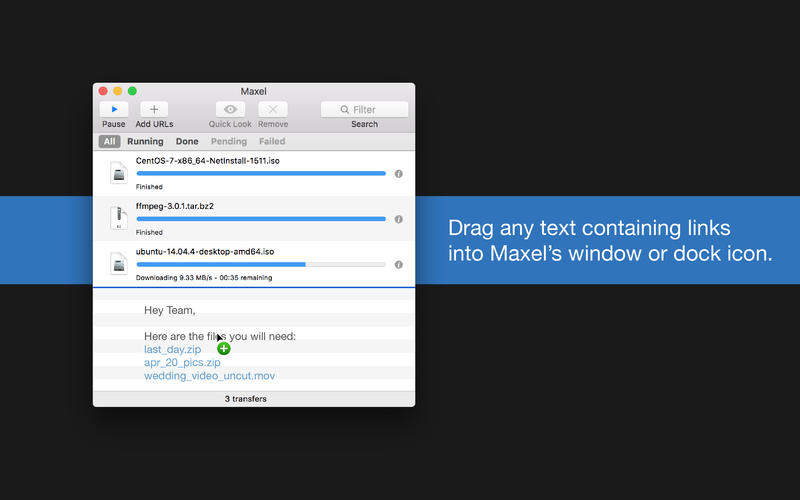Click the green plus drag badge
Image resolution: width=800 pixels, height=500 pixels.
[223, 348]
